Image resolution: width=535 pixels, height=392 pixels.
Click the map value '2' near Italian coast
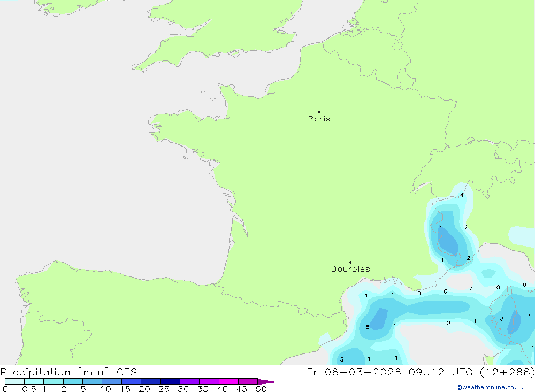(469, 258)
